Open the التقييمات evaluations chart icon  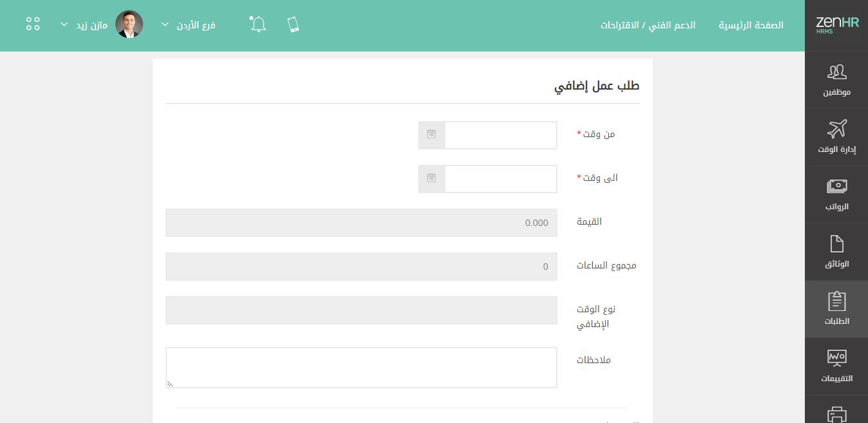(836, 357)
